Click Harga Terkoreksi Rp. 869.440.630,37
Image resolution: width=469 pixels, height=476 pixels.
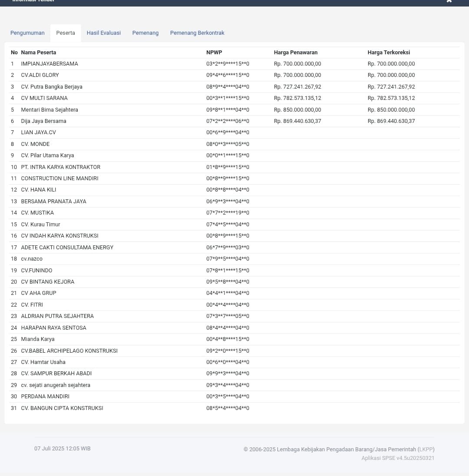[391, 121]
